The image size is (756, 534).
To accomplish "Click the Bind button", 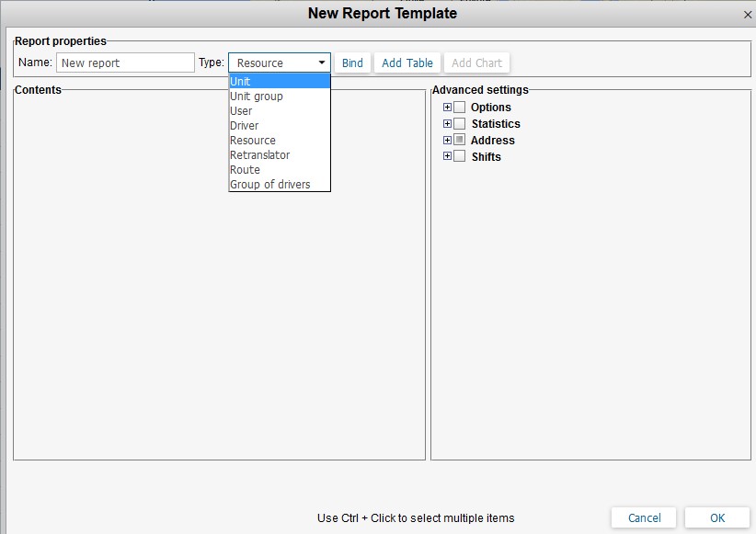I will 352,63.
